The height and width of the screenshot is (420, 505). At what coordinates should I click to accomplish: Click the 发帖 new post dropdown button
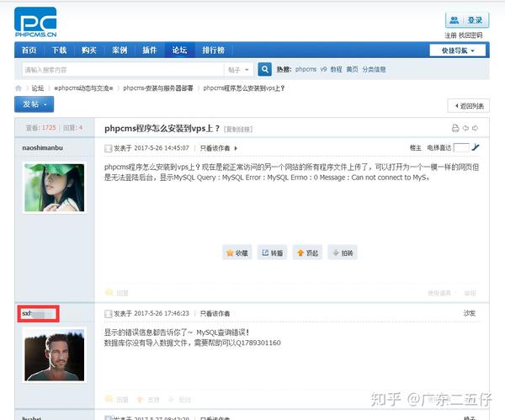35,104
